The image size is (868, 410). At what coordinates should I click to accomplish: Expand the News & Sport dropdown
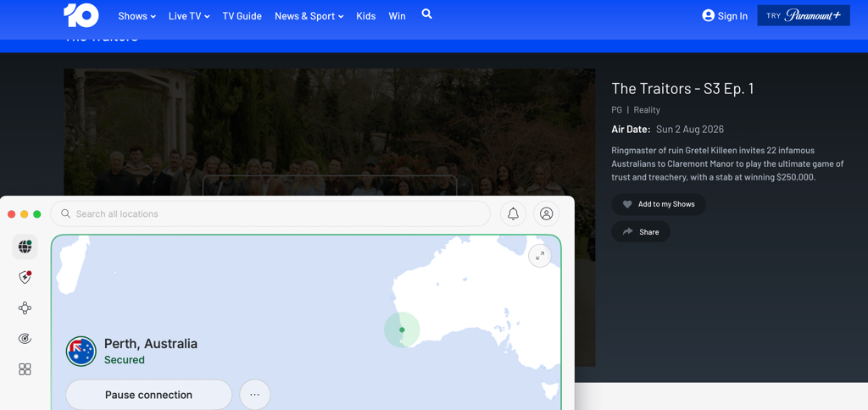[309, 16]
